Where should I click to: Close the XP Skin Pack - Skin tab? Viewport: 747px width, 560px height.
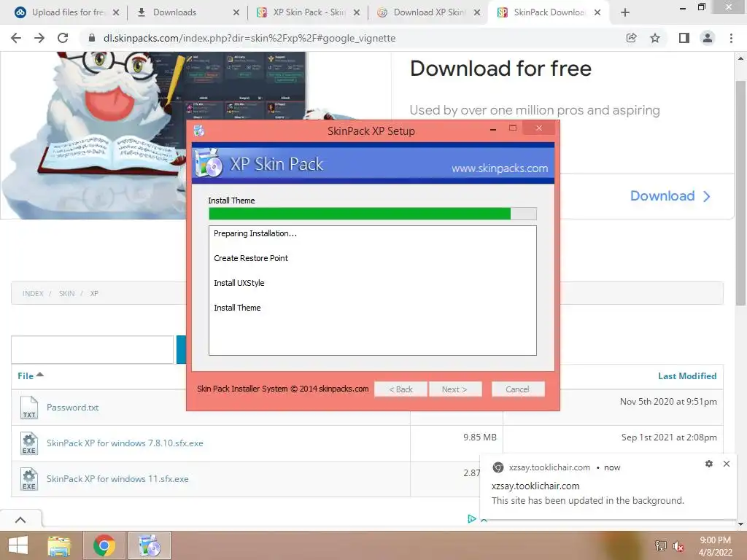tap(356, 13)
